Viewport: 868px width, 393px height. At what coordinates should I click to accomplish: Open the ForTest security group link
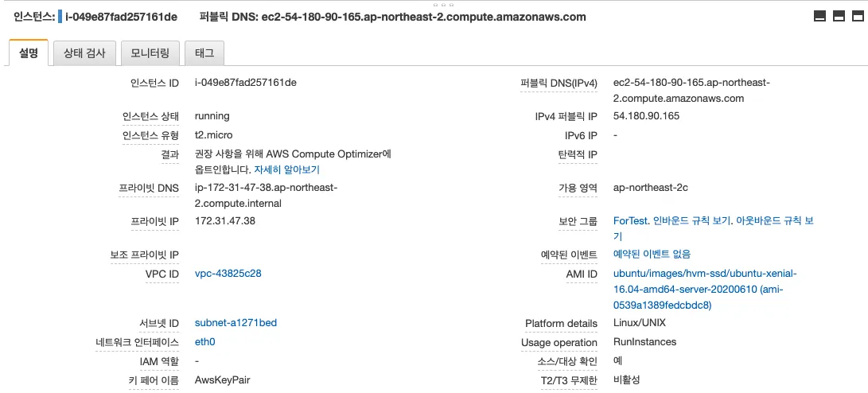coord(630,221)
